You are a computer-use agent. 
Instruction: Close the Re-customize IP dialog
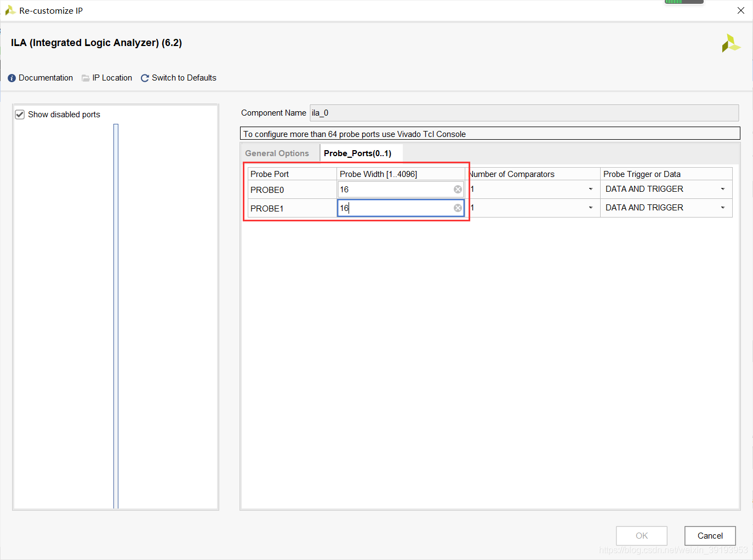(x=741, y=10)
